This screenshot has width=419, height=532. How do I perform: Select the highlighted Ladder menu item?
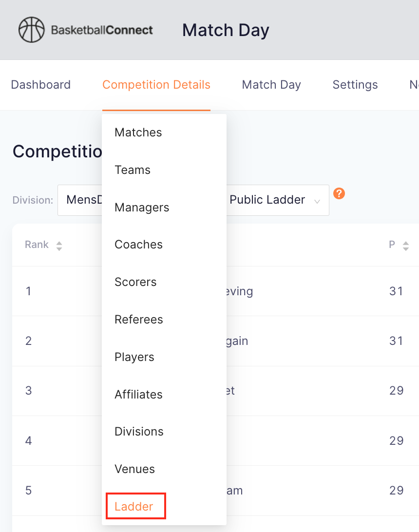pos(134,507)
